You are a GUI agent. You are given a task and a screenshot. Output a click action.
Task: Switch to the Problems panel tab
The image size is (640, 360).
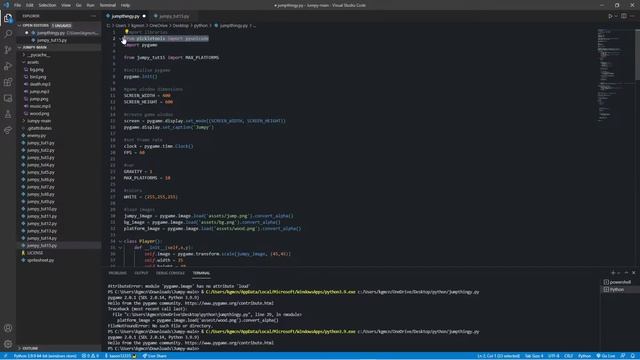pos(118,273)
